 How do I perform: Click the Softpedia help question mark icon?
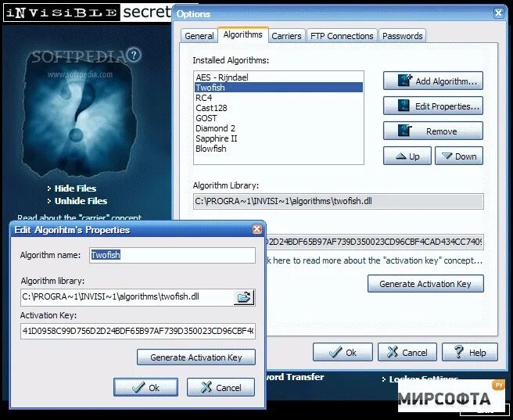click(x=134, y=55)
